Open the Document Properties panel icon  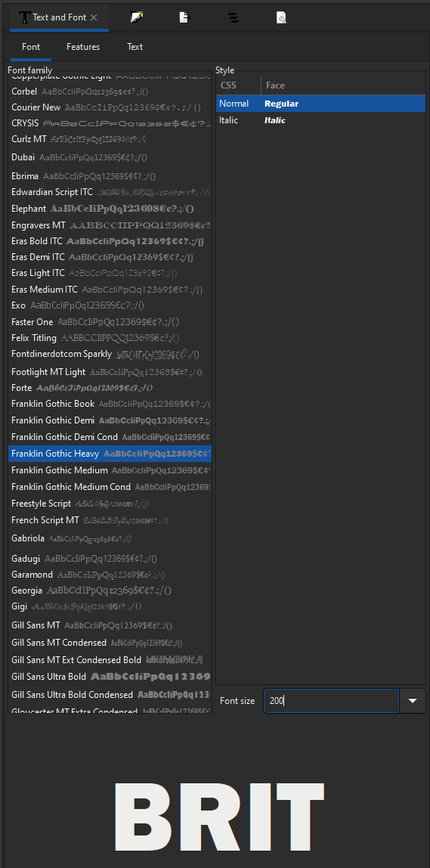(281, 17)
